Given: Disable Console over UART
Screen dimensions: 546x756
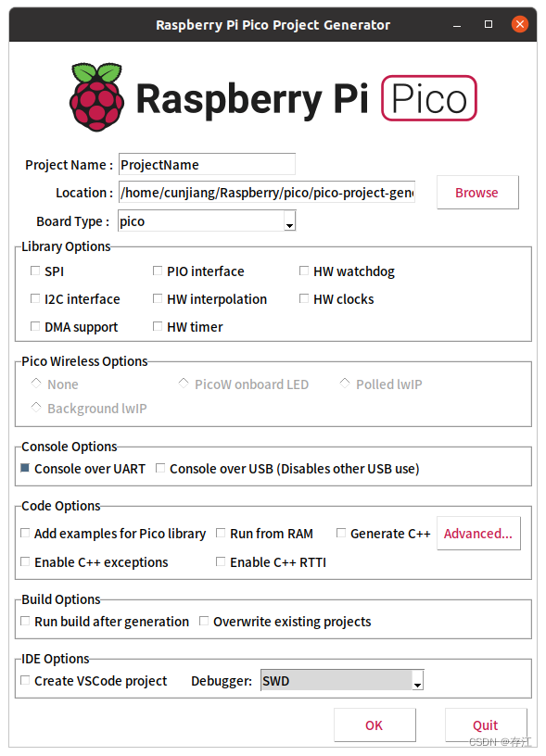Looking at the screenshot, I should 24,468.
